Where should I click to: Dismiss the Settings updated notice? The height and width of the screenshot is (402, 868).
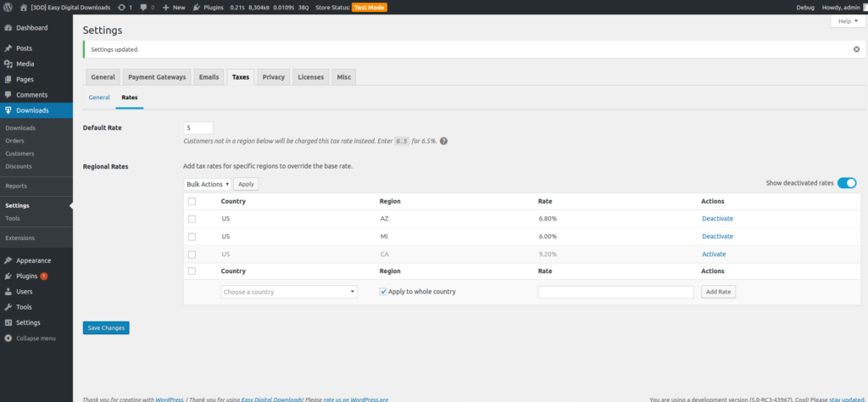tap(855, 49)
